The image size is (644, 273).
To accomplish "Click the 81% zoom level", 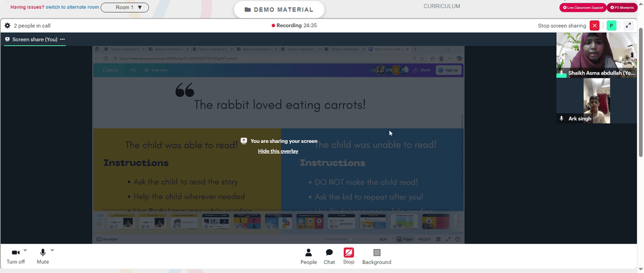I will point(383,240).
